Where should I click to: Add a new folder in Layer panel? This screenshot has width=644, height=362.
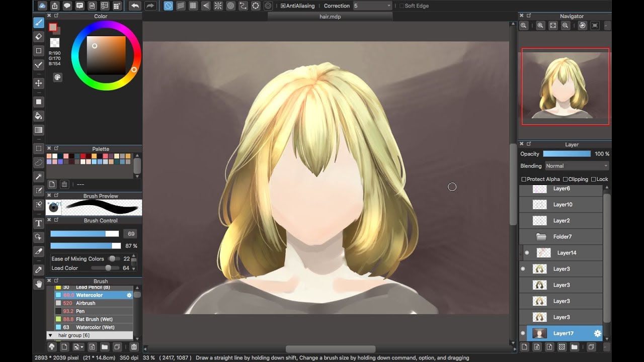574,347
